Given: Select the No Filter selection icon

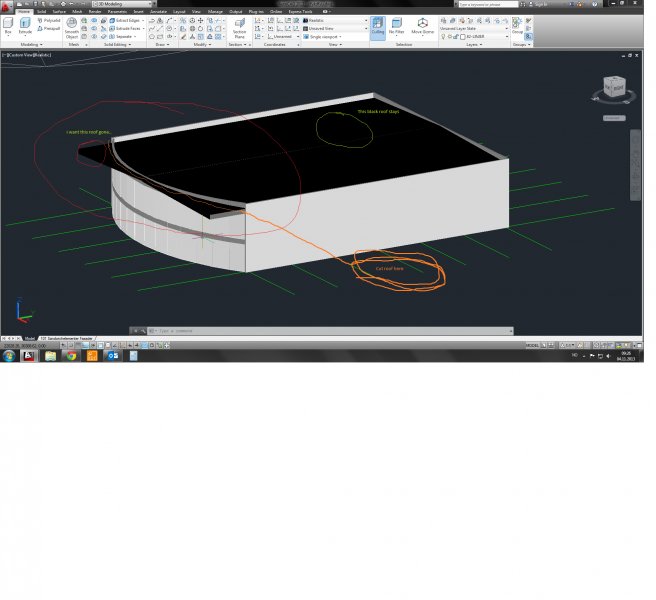Looking at the screenshot, I should 397,27.
